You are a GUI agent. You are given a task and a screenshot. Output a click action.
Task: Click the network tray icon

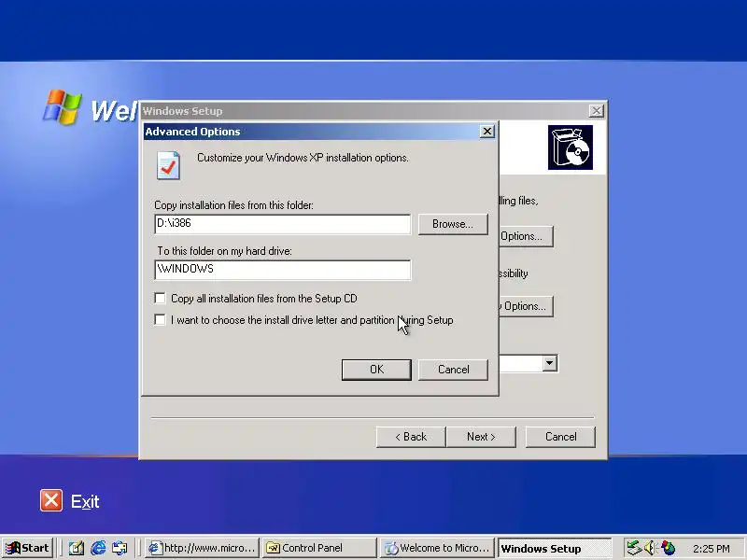(634, 548)
